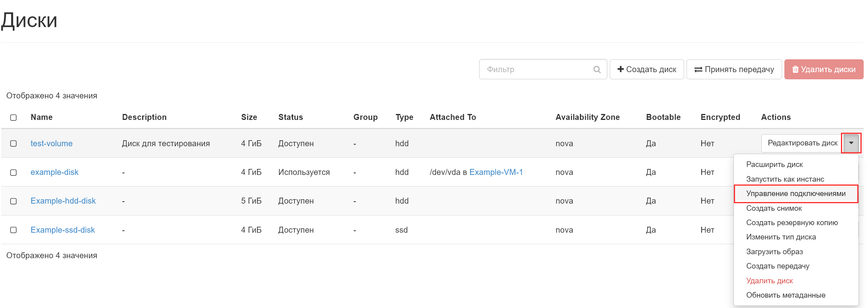
Task: Select Расширить диск menu entry
Action: coord(774,165)
